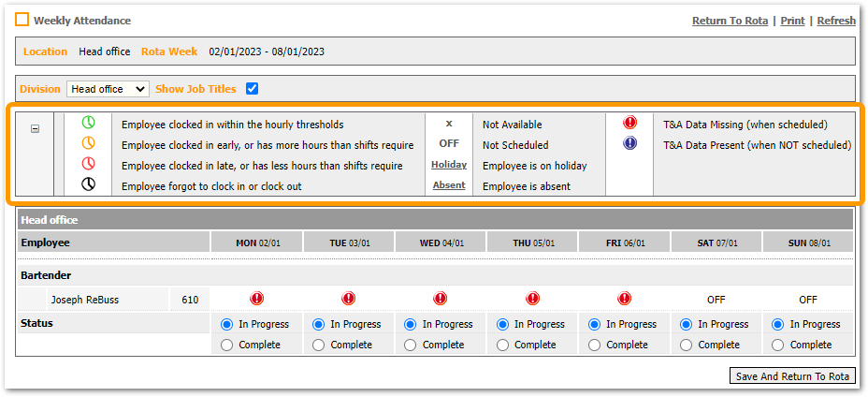Click Friday's red T&A missing alert icon
The image size is (868, 397).
click(625, 300)
